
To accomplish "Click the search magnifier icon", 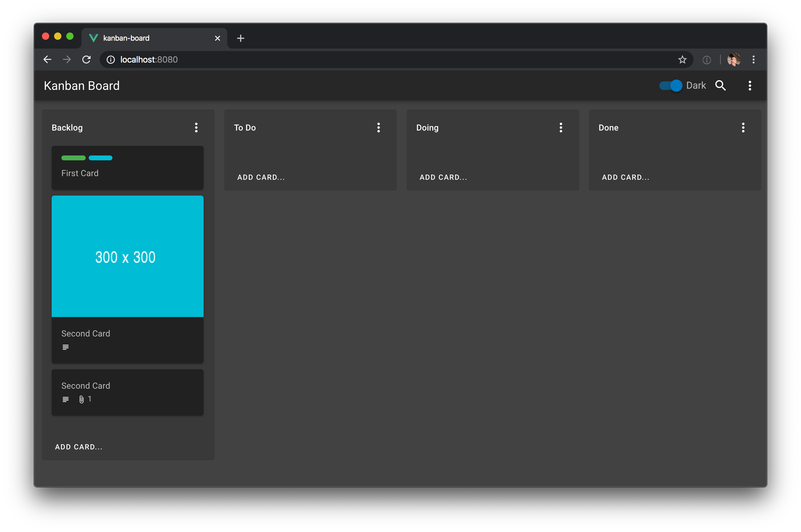I will point(720,86).
